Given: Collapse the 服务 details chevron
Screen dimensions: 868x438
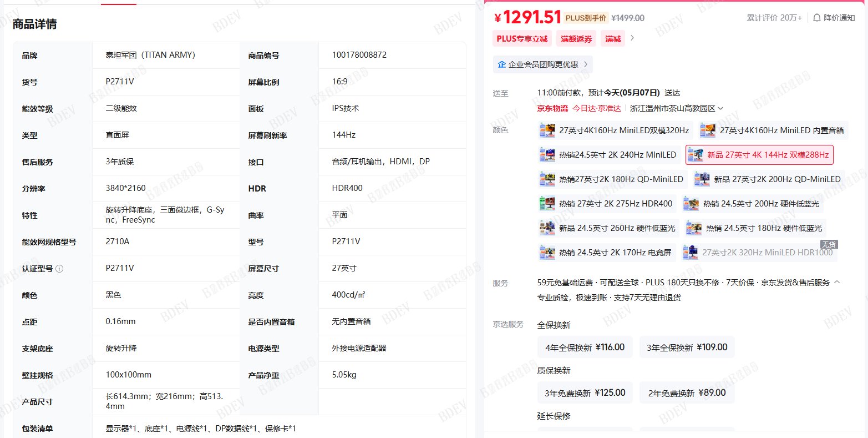Looking at the screenshot, I should pyautogui.click(x=837, y=282).
